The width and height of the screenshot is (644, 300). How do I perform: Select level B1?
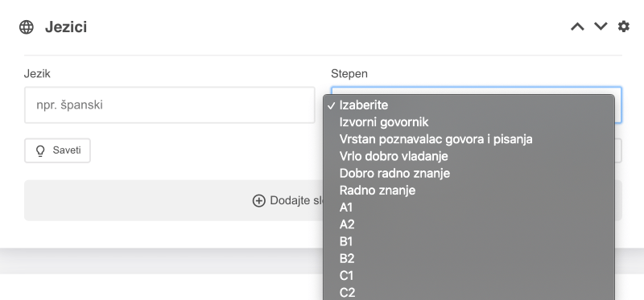point(469,241)
